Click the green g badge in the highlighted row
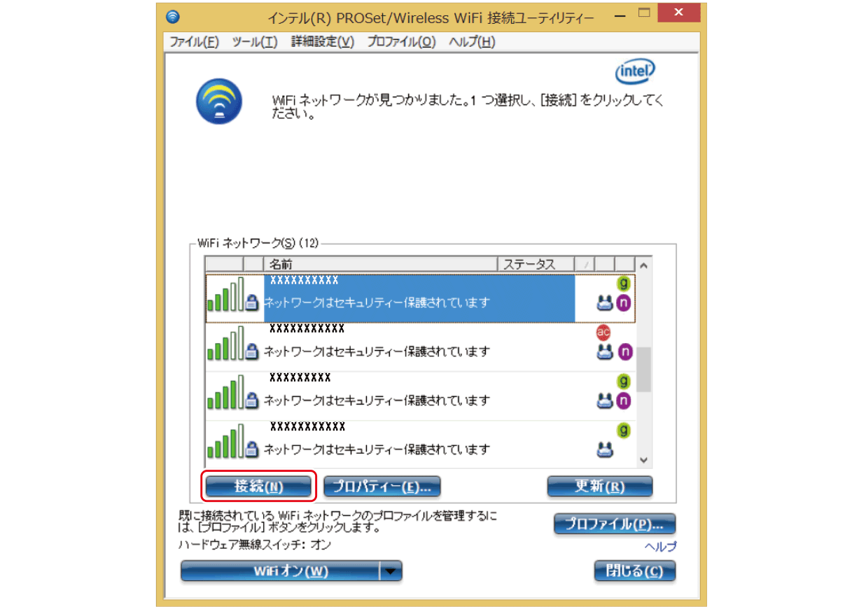 point(624,284)
